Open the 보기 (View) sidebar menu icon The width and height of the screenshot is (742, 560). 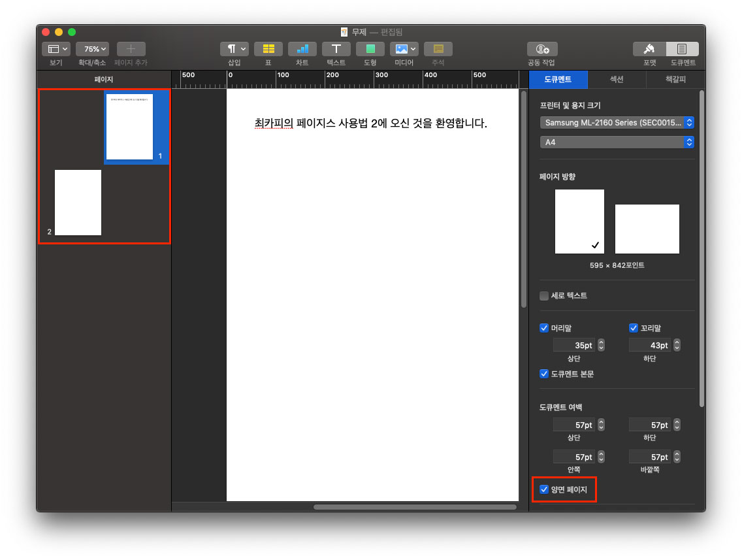coord(56,49)
